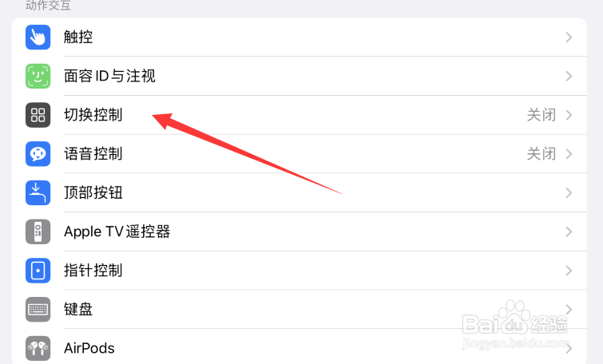Image resolution: width=603 pixels, height=364 pixels.
Task: Tap the AirPods icon
Action: pyautogui.click(x=38, y=348)
